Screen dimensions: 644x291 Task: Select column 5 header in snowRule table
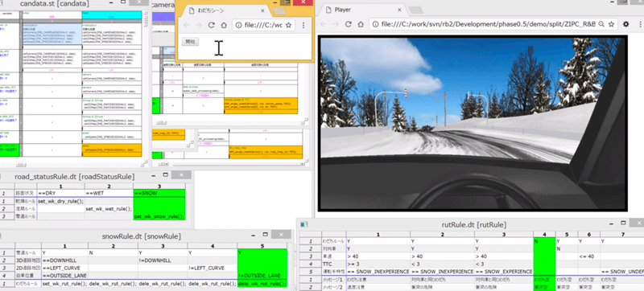click(262, 246)
